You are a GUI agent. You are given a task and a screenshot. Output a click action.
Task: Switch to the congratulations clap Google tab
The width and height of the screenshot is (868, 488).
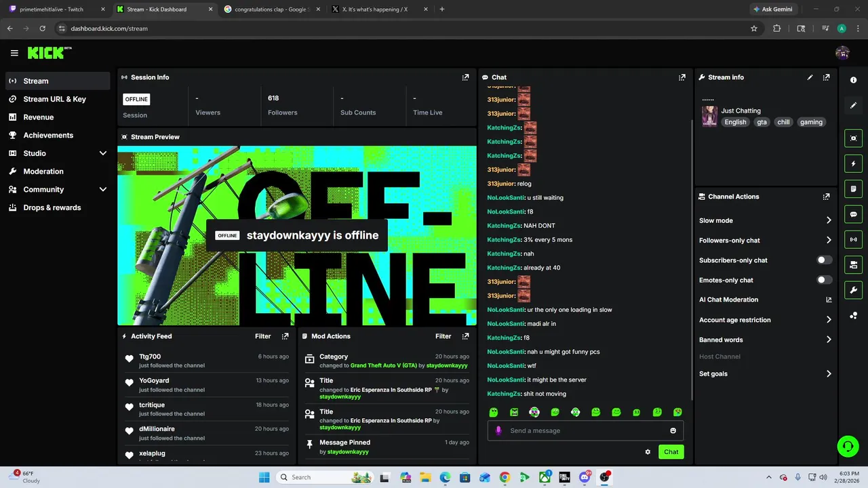(271, 9)
